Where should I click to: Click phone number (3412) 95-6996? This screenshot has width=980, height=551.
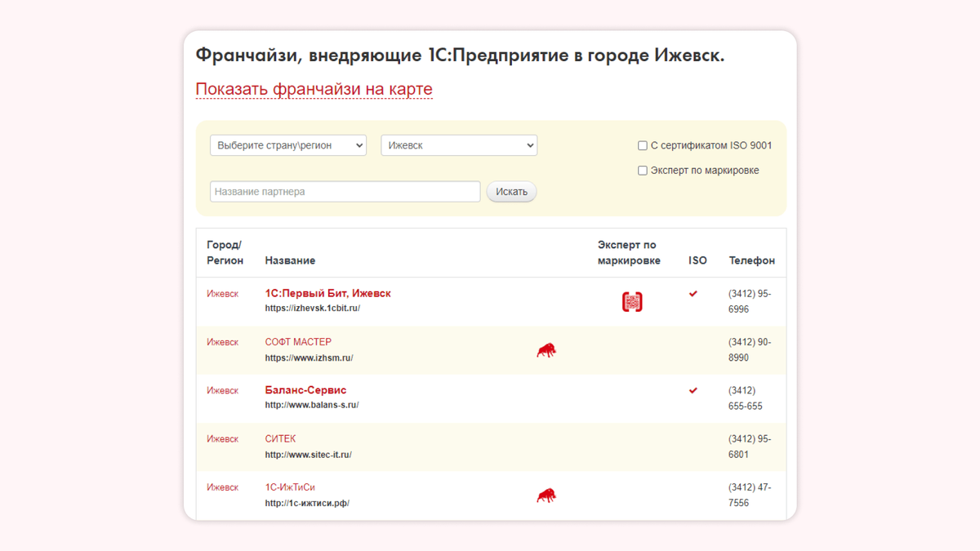(750, 301)
